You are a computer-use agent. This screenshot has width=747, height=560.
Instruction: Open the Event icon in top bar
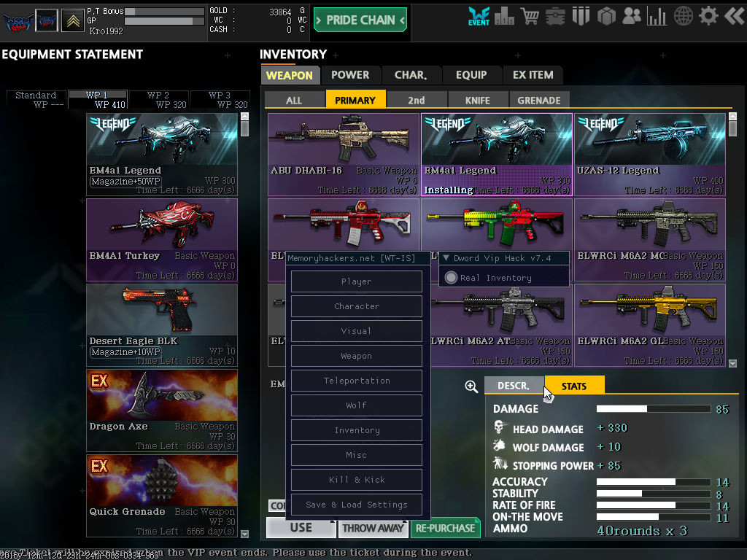(479, 16)
